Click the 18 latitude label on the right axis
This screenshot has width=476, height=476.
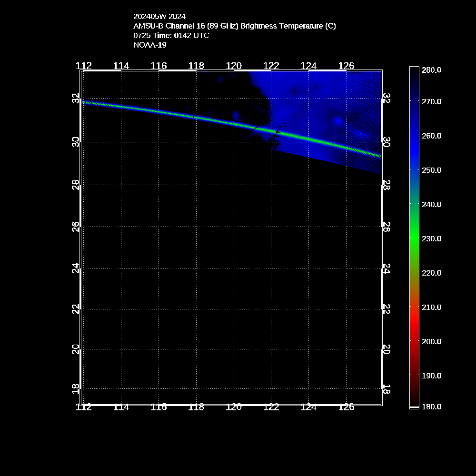coord(387,389)
